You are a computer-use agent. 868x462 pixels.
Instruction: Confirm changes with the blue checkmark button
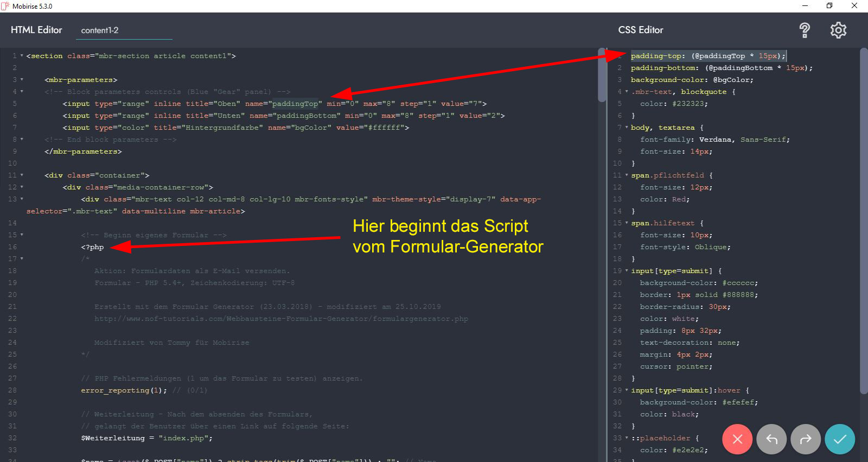click(840, 439)
